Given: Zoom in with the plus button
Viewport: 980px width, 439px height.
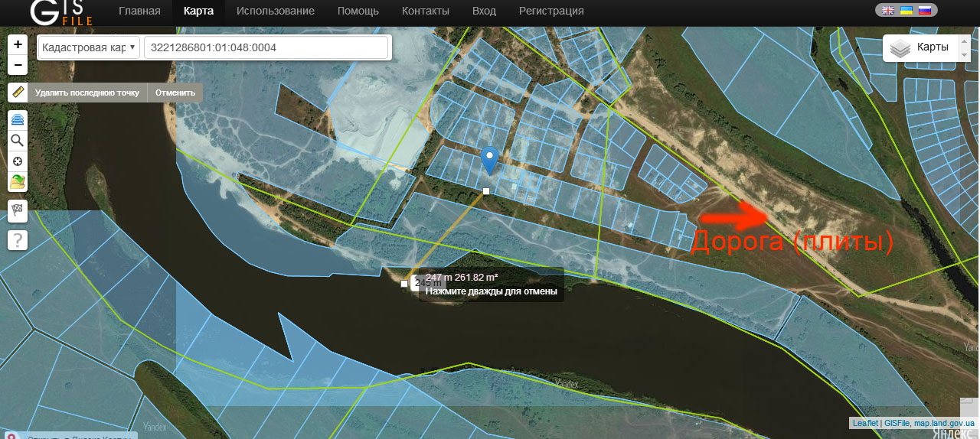Looking at the screenshot, I should tap(18, 44).
